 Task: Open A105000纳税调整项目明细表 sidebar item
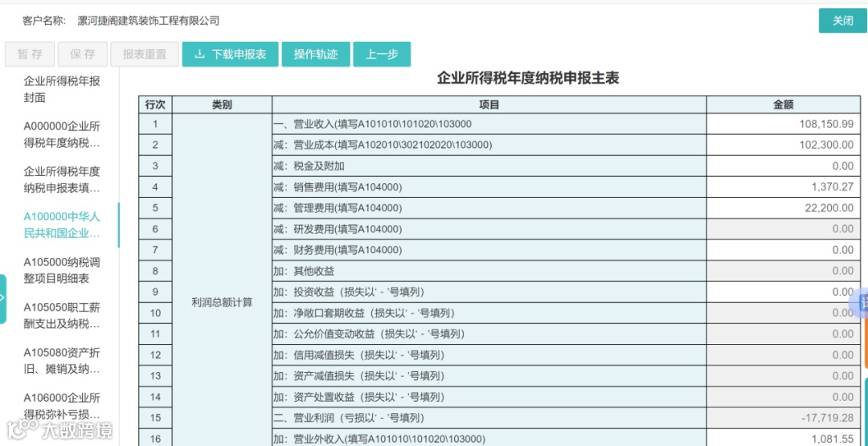click(x=62, y=270)
